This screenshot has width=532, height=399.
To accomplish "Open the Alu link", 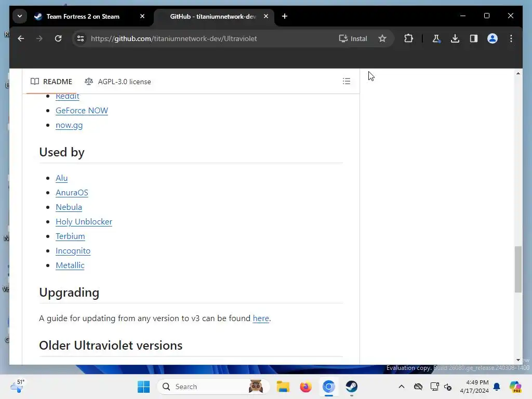I will 61,178.
